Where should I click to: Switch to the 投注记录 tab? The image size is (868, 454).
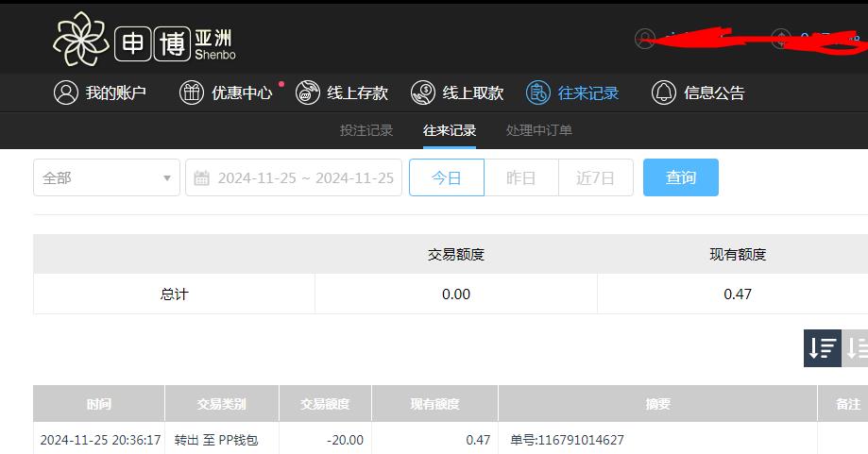[366, 130]
